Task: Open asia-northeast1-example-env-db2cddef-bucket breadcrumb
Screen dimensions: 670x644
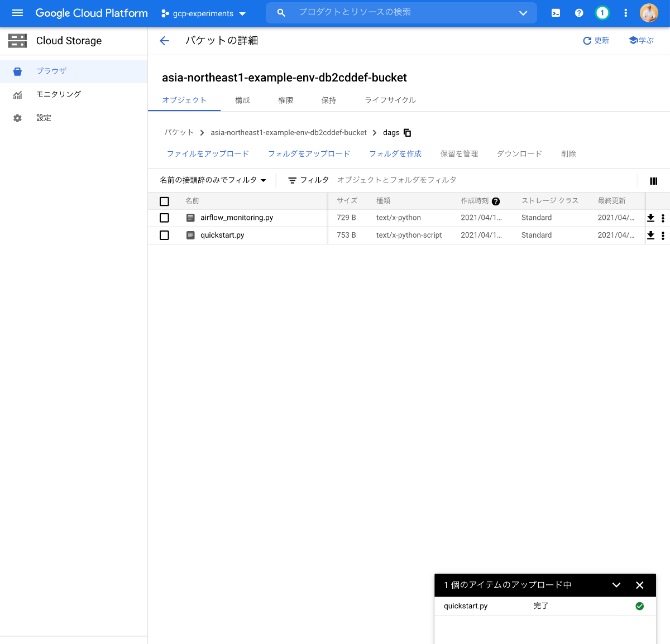Action: coord(289,132)
